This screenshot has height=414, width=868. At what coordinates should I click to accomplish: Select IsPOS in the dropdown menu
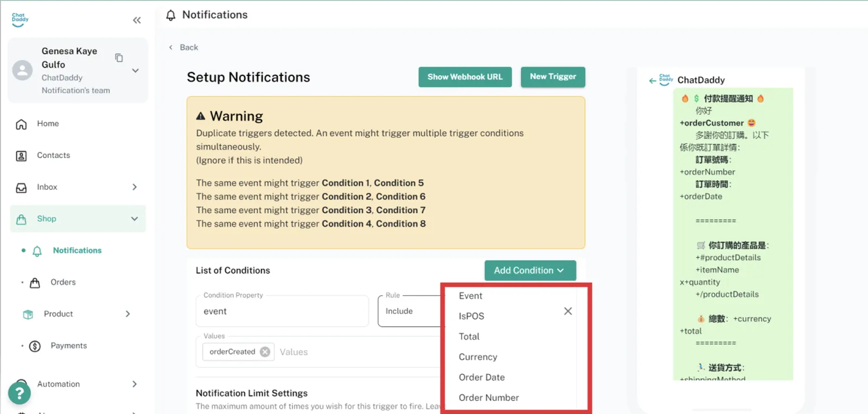[x=471, y=316]
